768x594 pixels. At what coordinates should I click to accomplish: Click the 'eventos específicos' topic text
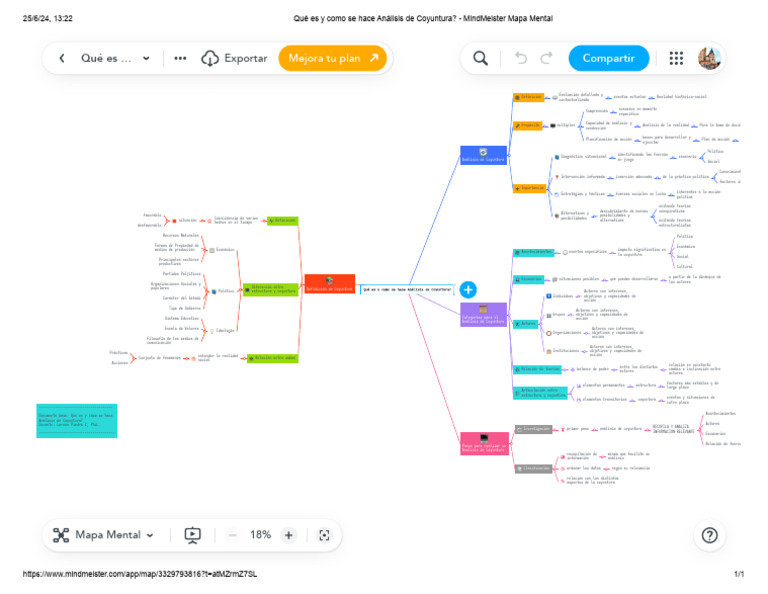tap(588, 252)
